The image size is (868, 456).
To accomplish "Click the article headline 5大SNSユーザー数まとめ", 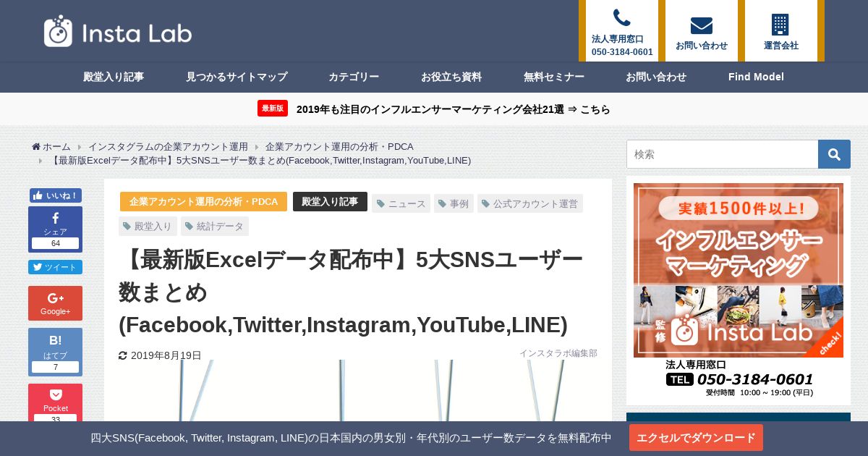I will (351, 292).
